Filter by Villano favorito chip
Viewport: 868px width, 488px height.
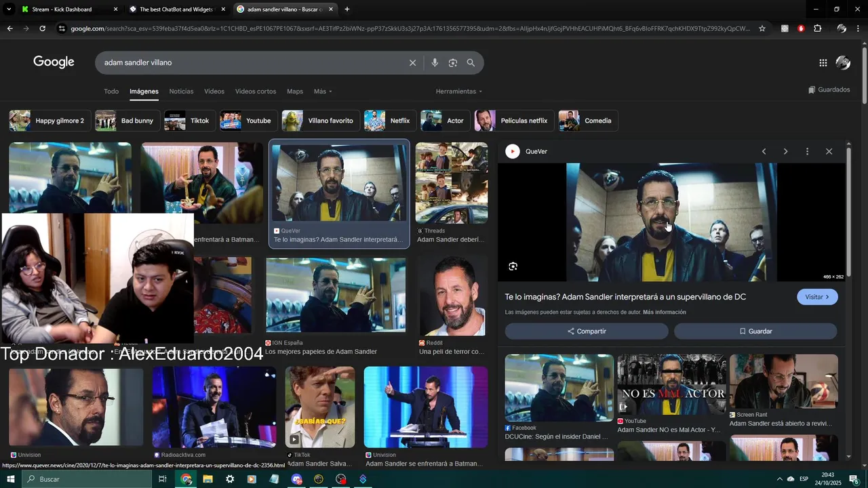[321, 121]
